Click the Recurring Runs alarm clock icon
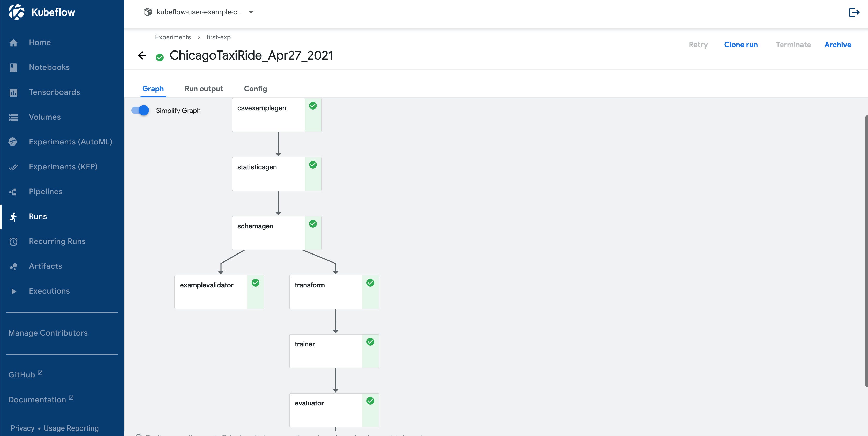The width and height of the screenshot is (868, 436). click(13, 242)
